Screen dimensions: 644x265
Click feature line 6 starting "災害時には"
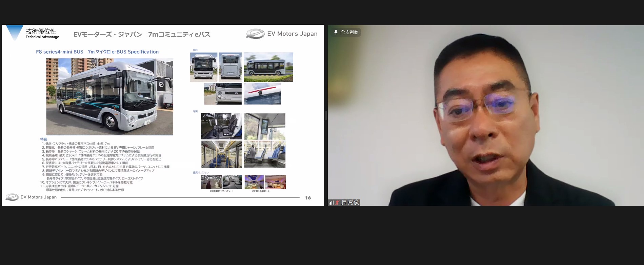[85, 163]
